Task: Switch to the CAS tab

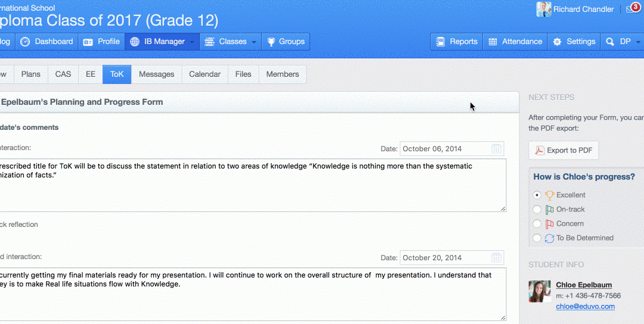Action: point(63,74)
